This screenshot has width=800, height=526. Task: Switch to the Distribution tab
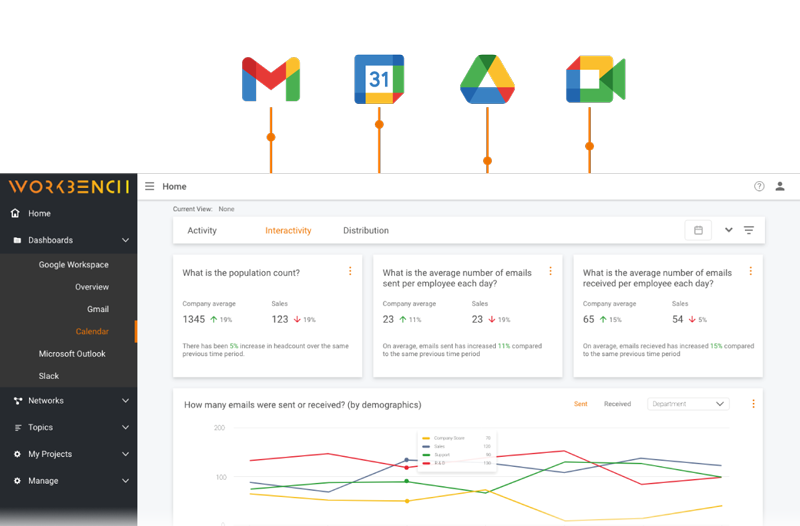(366, 231)
